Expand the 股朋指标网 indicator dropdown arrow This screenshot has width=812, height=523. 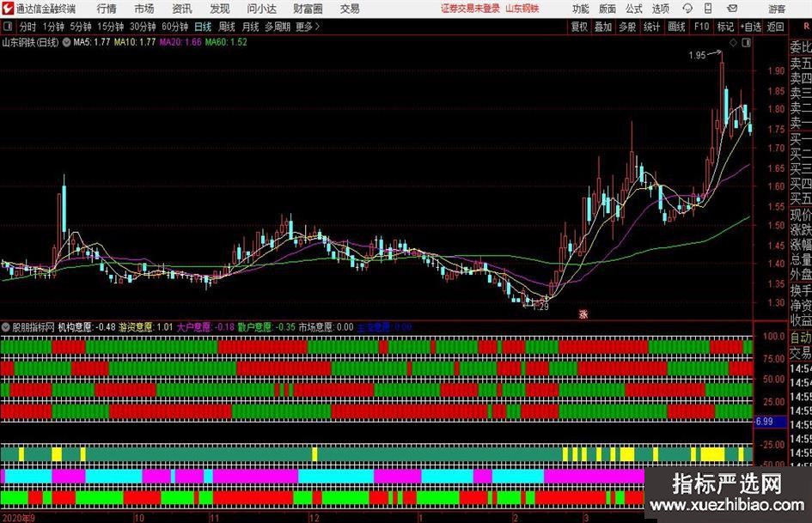pos(6,327)
